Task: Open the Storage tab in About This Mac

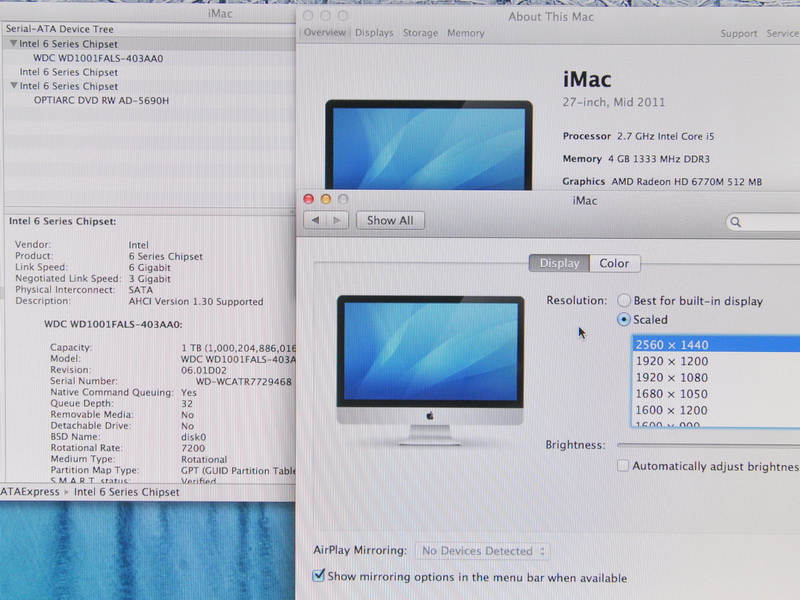Action: 420,33
